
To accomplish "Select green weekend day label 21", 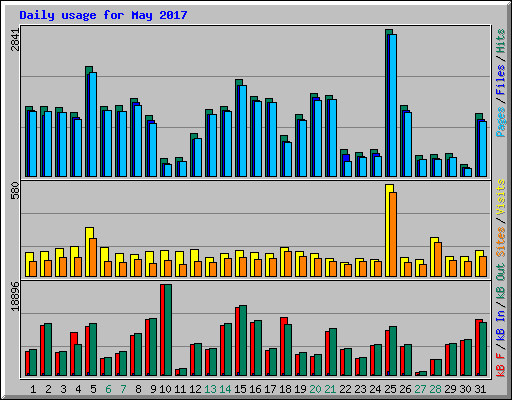I will tap(330, 389).
